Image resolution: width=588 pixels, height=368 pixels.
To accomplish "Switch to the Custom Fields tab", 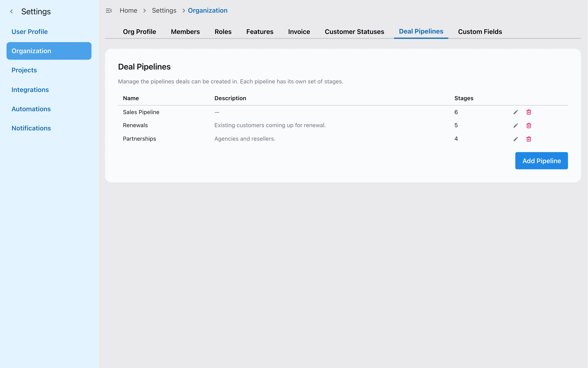I will pos(480,32).
